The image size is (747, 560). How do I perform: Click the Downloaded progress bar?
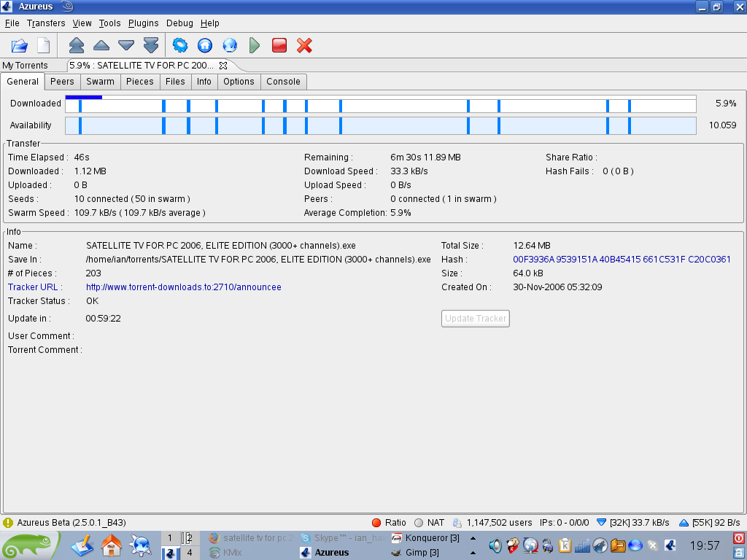[381, 104]
